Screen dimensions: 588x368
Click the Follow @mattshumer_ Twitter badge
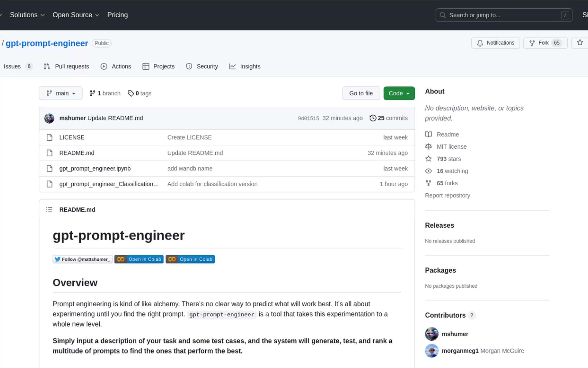click(x=82, y=259)
